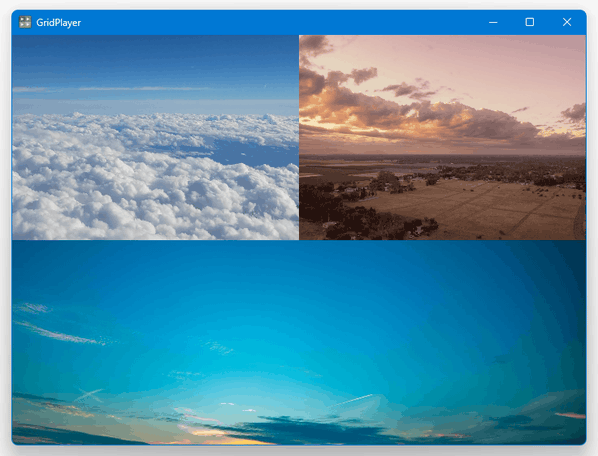Select the blue sky video tile
This screenshot has height=456, width=598.
(x=299, y=342)
